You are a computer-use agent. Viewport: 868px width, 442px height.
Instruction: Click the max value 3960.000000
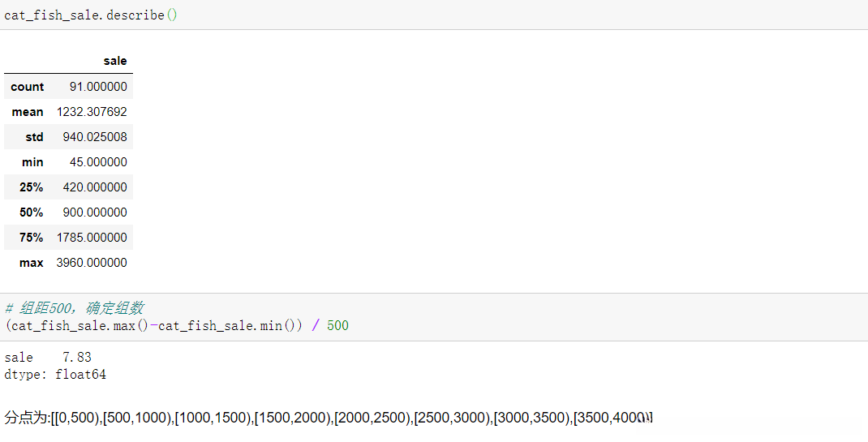tap(92, 263)
